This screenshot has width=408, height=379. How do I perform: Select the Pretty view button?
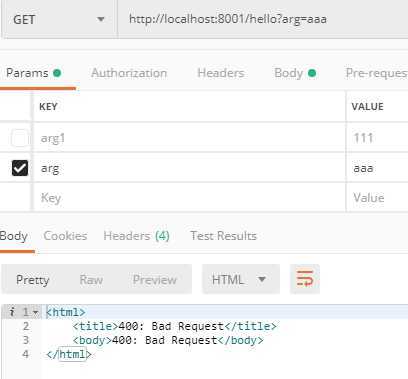pos(33,279)
